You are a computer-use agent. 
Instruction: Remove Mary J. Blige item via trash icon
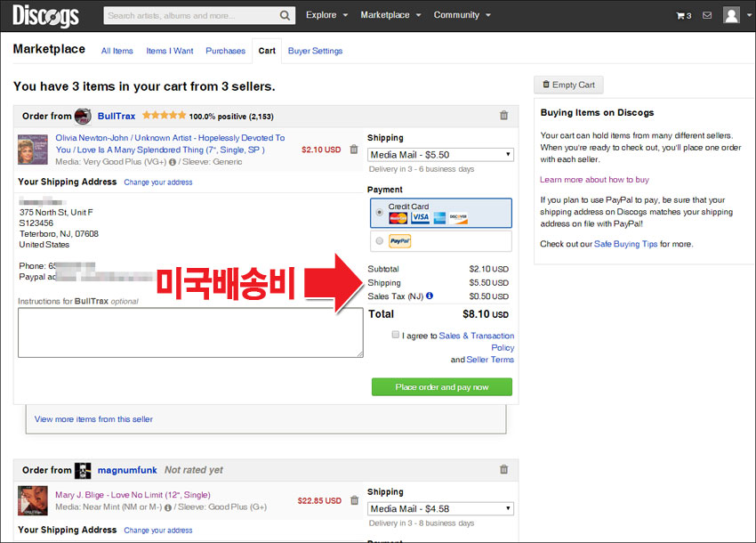tap(354, 500)
